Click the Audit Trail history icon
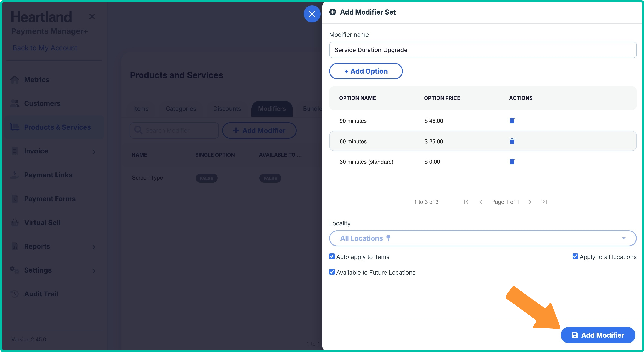 pos(15,294)
